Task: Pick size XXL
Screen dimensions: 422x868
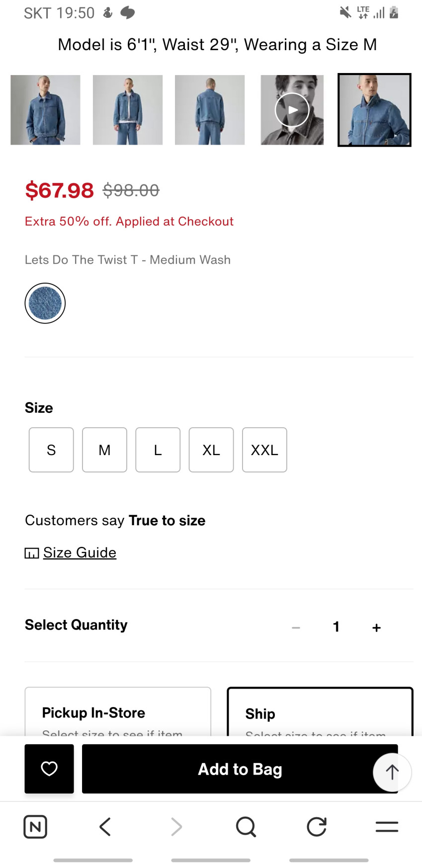Action: click(264, 450)
